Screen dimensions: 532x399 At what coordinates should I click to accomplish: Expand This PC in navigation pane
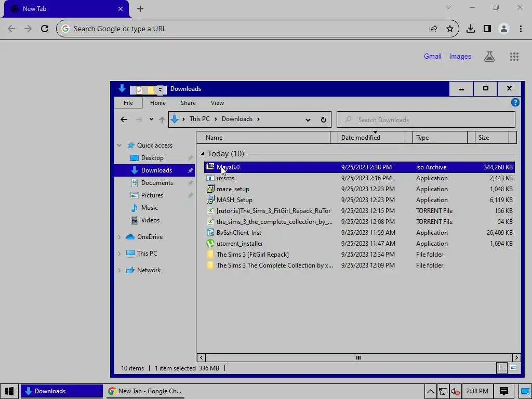119,254
